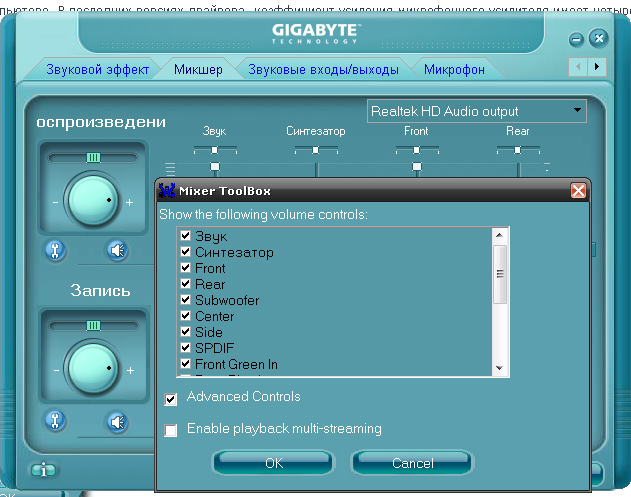Open Звуковые входы/выходы tab
This screenshot has height=497, width=631.
click(323, 69)
